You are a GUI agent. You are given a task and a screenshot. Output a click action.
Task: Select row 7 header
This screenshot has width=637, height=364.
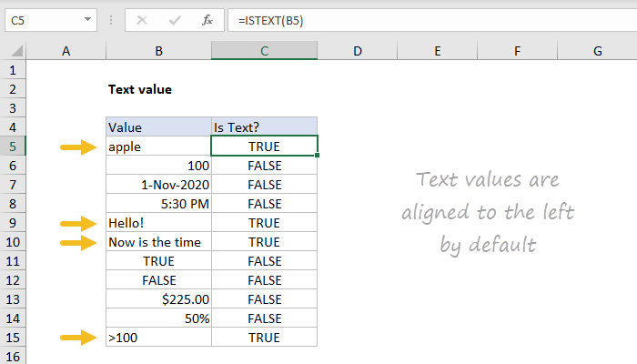[x=13, y=185]
